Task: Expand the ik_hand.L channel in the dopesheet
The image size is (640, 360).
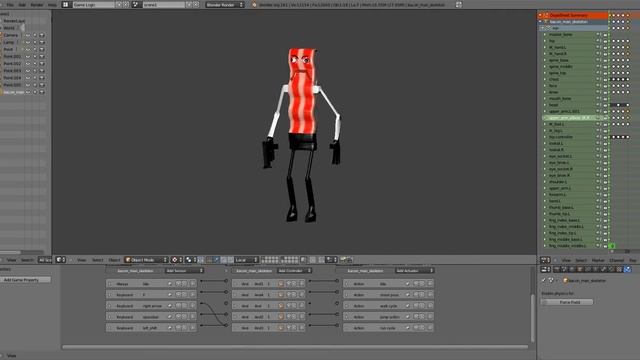Action: point(545,47)
